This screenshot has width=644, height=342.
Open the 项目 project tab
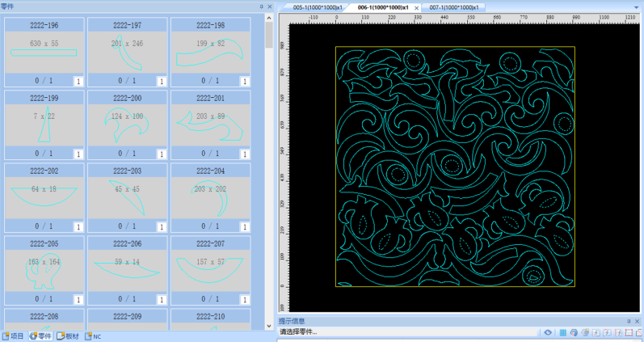[13, 336]
